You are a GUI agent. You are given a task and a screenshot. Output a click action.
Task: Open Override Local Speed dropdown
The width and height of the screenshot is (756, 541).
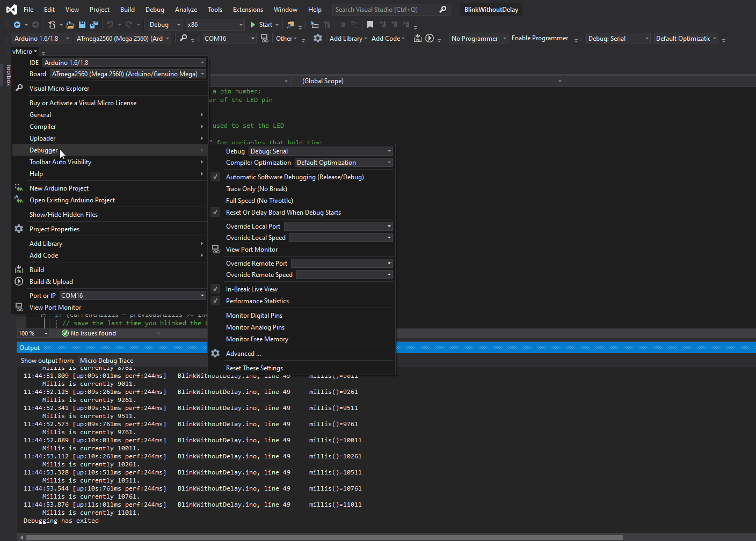pyautogui.click(x=341, y=238)
